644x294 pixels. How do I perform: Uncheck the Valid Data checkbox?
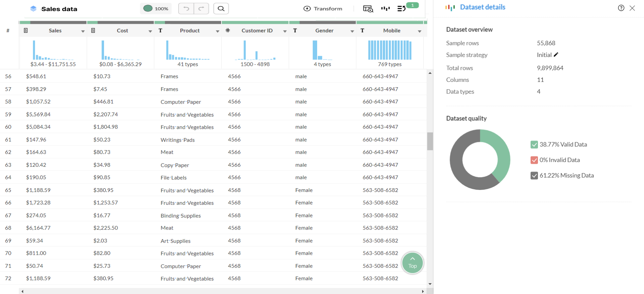coord(534,145)
